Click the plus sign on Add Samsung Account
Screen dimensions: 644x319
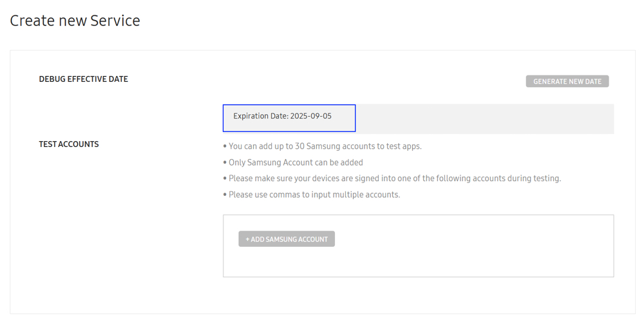pyautogui.click(x=248, y=239)
